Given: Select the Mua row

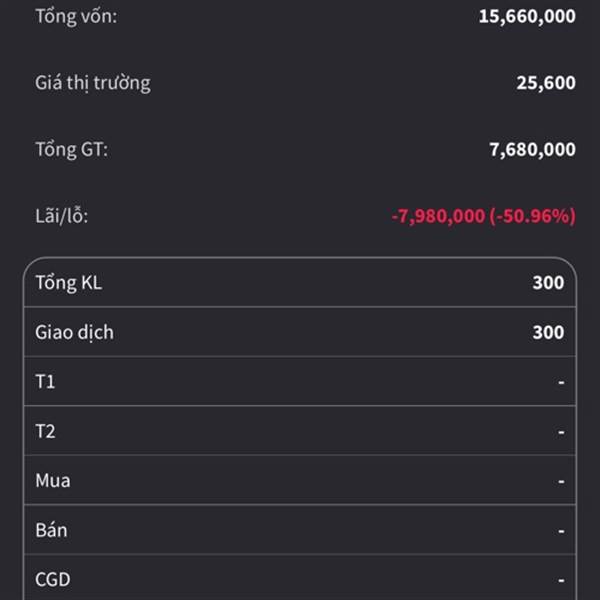Looking at the screenshot, I should coord(300,480).
